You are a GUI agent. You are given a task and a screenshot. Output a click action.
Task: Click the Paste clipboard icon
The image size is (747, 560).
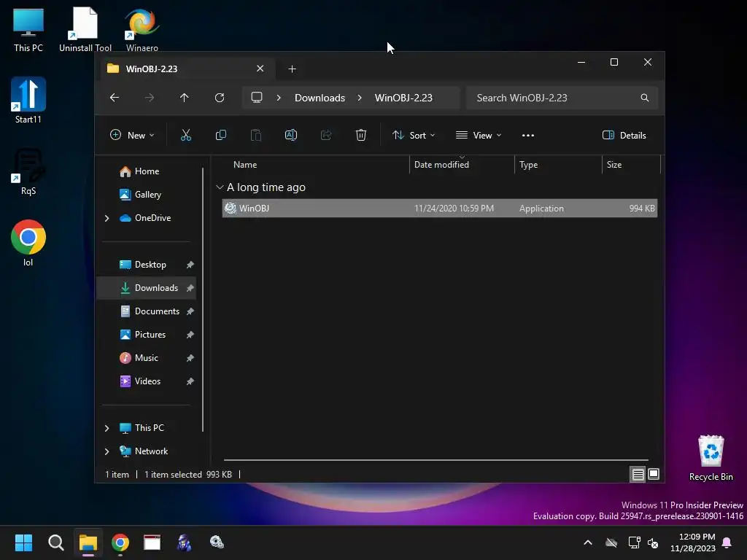pyautogui.click(x=256, y=135)
